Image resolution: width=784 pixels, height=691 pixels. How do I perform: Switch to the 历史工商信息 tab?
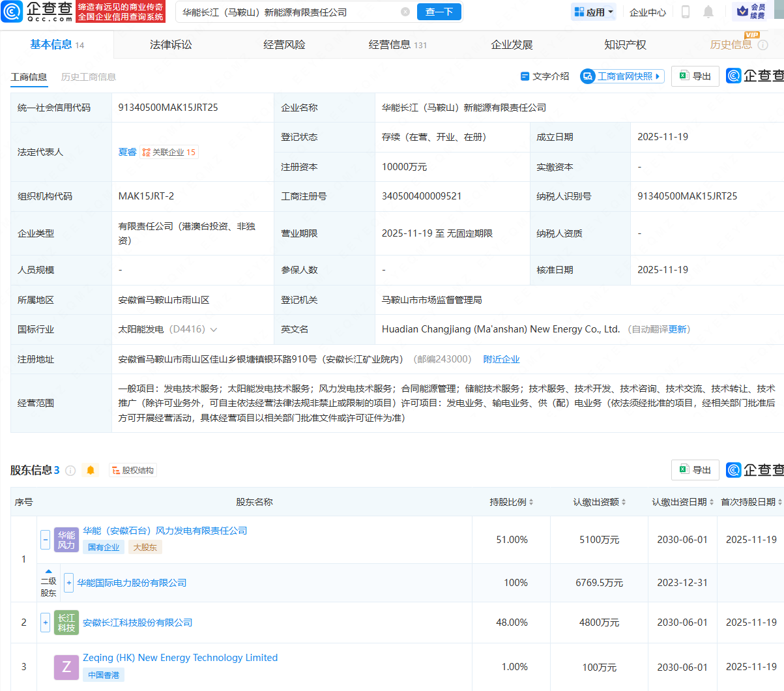[89, 77]
